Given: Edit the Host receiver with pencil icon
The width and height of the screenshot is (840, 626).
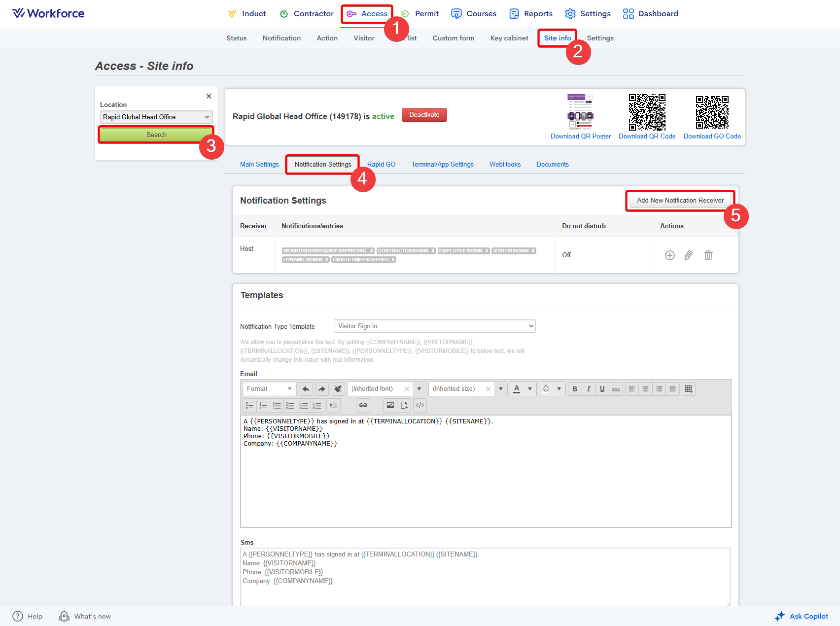Looking at the screenshot, I should (x=689, y=255).
